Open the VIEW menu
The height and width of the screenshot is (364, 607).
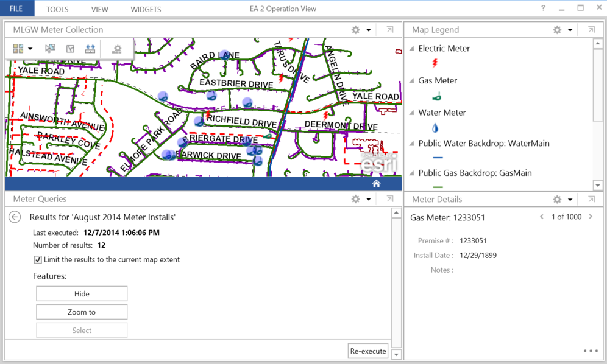click(99, 9)
